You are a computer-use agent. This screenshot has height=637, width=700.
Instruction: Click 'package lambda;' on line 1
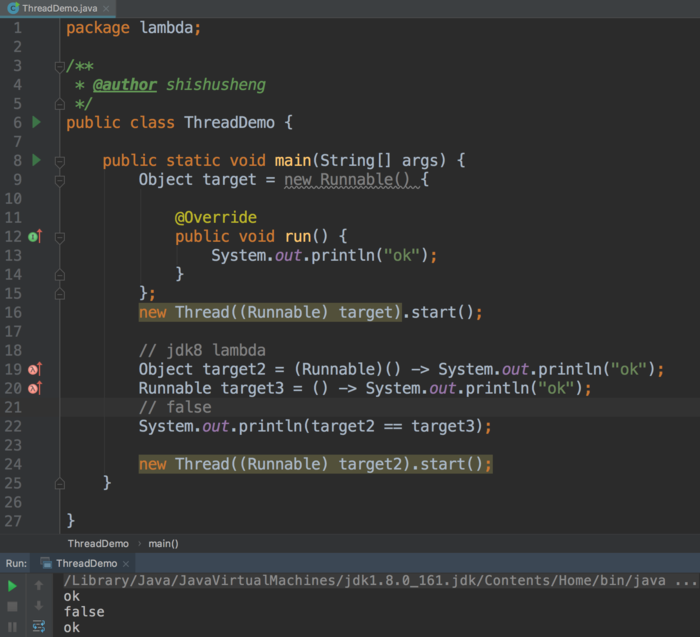(x=133, y=28)
